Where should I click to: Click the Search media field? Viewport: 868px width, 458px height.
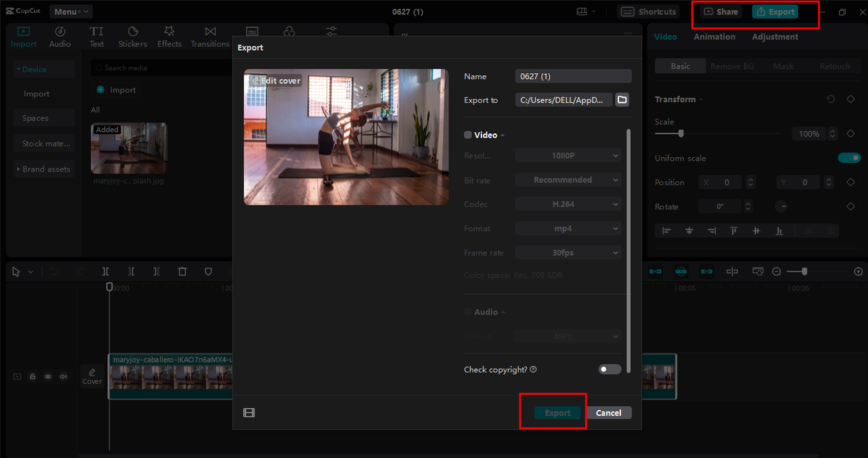(x=161, y=68)
